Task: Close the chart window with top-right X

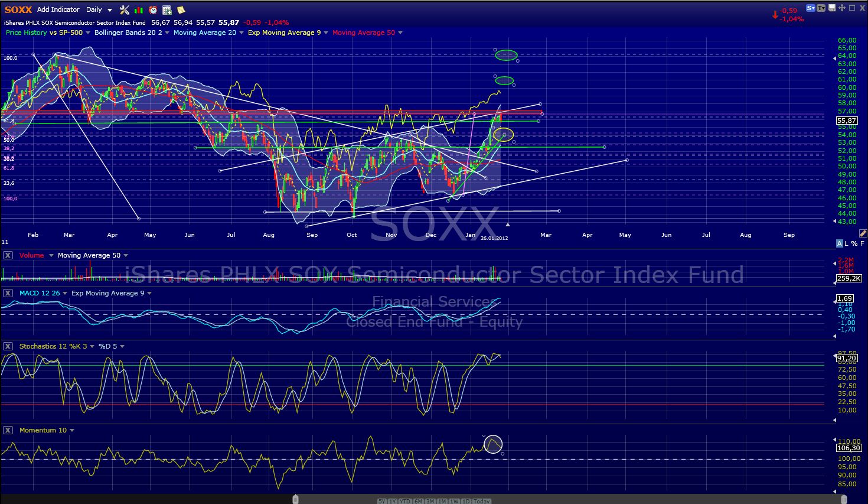Action: [862, 8]
